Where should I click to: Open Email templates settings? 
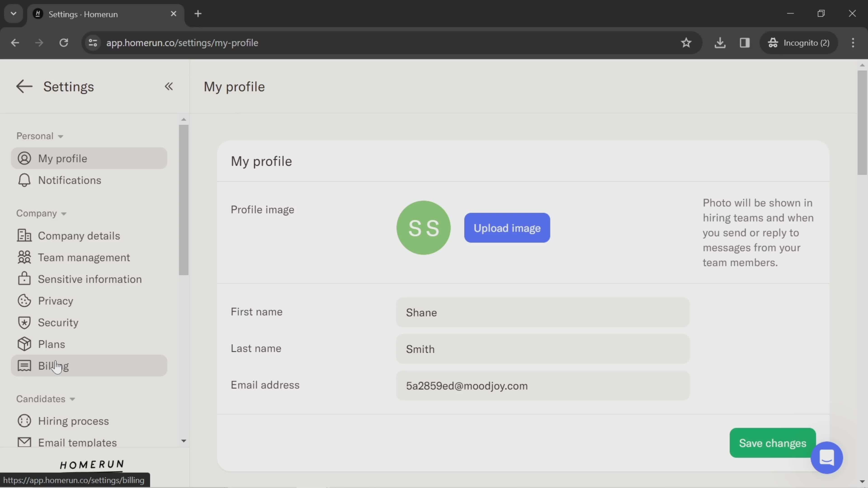(x=89, y=442)
